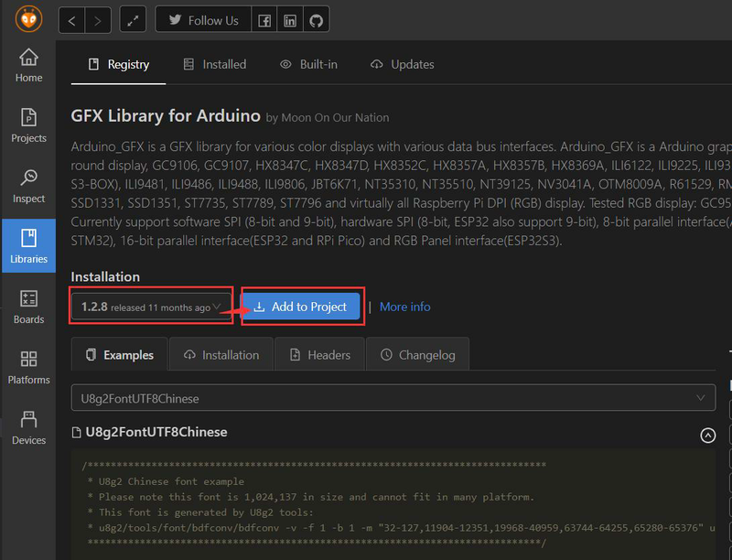732x560 pixels.
Task: Open the Inspect tool
Action: pos(28,186)
